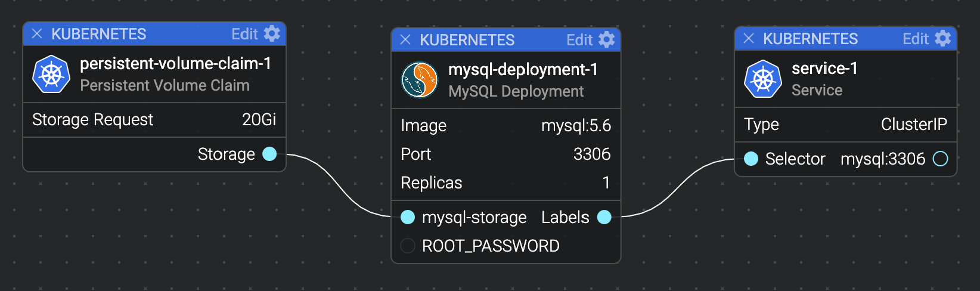Open settings gear on mysql-deployment-1 node

pos(606,39)
